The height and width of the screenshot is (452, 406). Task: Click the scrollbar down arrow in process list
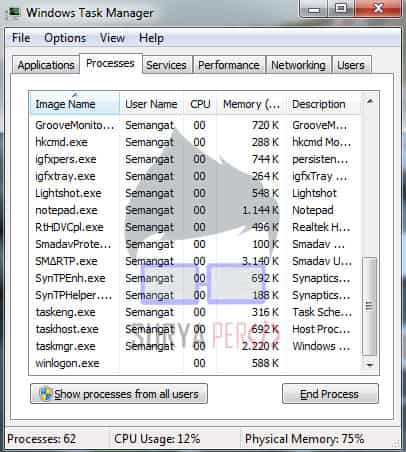(370, 365)
